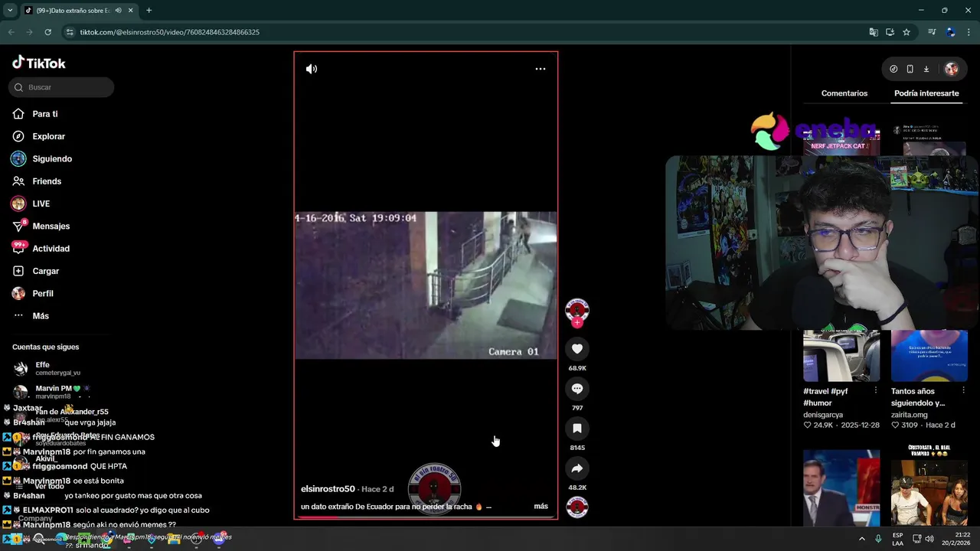Screen dimensions: 980x551
Task: Show hidden system tray icons chevron
Action: pyautogui.click(x=861, y=539)
